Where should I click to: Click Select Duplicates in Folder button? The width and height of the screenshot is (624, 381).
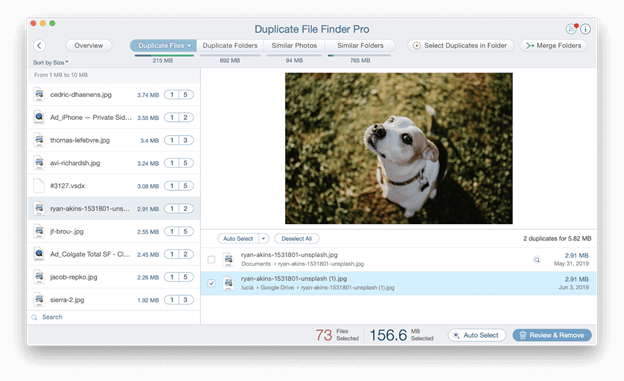[460, 45]
